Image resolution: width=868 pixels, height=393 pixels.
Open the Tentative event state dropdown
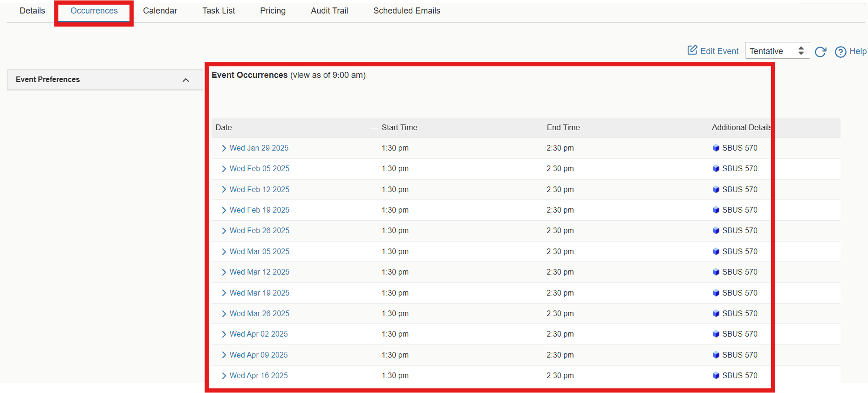tap(777, 51)
